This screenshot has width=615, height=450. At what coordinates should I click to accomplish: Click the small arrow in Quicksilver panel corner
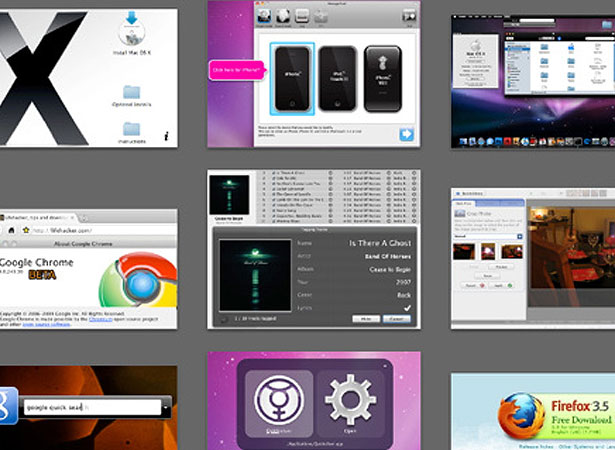pos(385,366)
